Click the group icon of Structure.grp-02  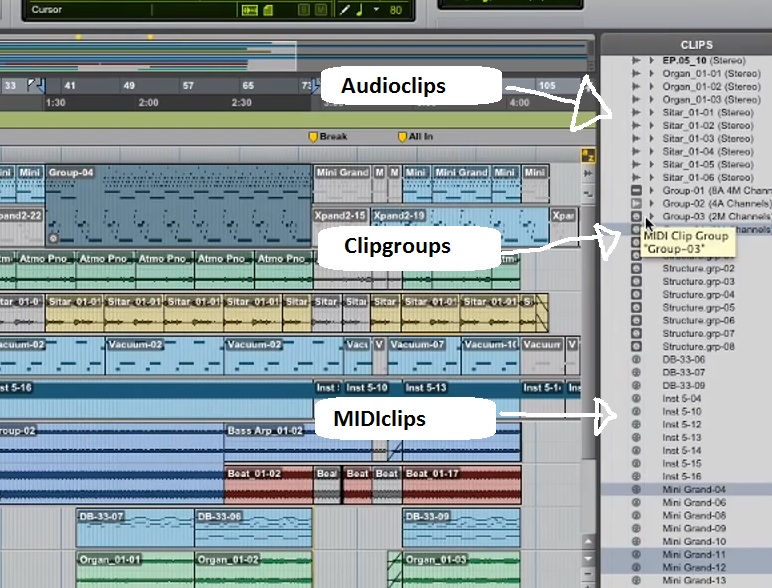coord(636,268)
